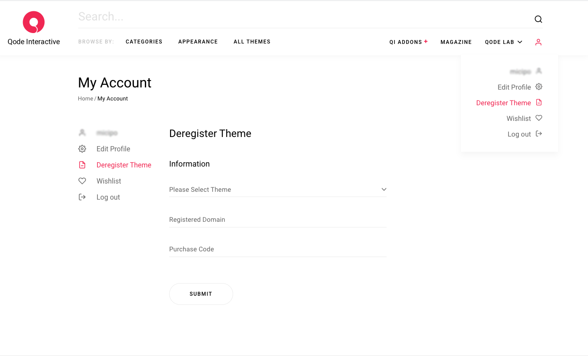The width and height of the screenshot is (588, 364).
Task: Focus the Registered Domain field
Action: coord(277,220)
